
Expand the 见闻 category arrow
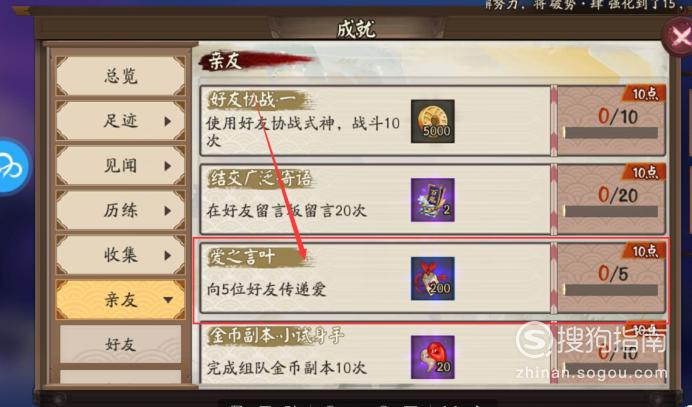(167, 166)
